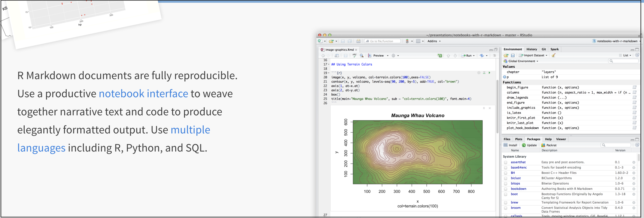
Task: Click the print document icon
Action: tap(358, 41)
